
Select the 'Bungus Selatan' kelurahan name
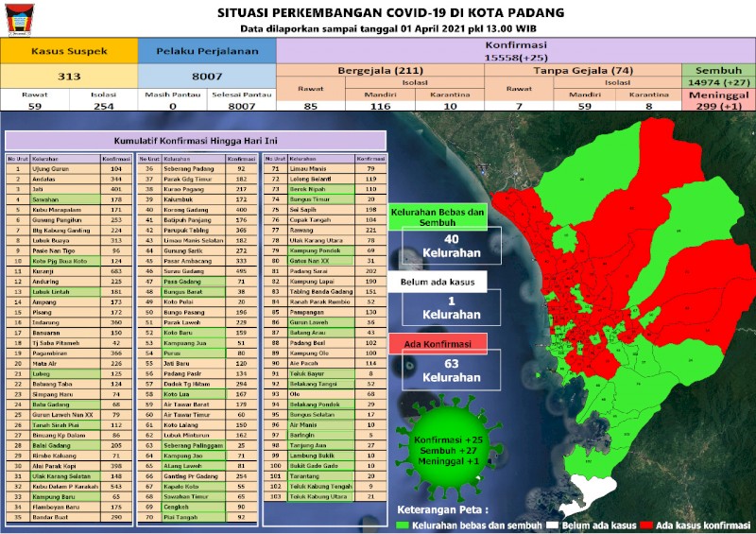point(312,414)
